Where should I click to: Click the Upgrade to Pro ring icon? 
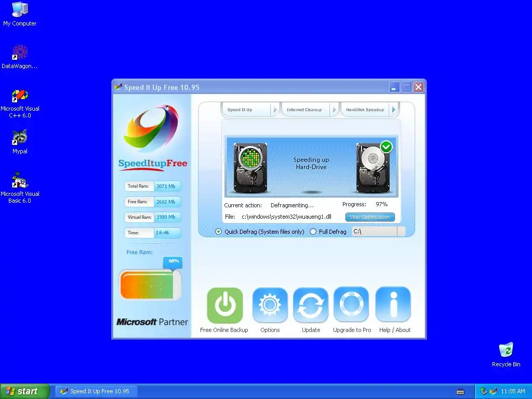pyautogui.click(x=351, y=304)
